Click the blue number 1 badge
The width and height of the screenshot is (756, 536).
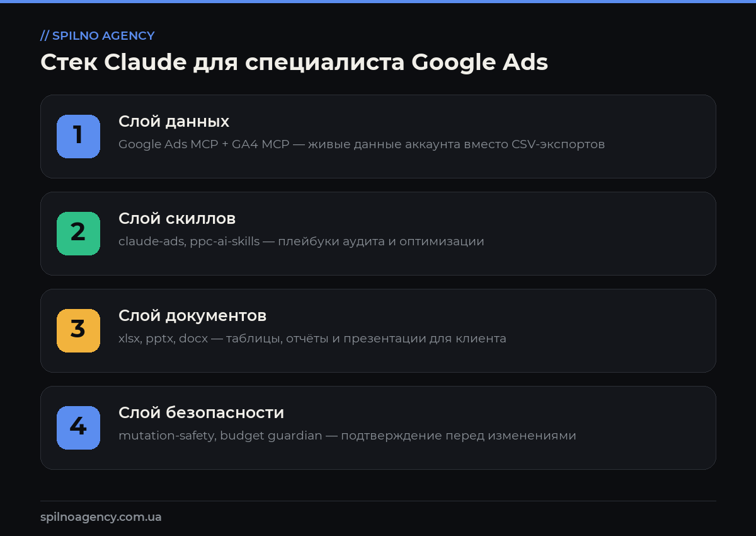coord(78,136)
